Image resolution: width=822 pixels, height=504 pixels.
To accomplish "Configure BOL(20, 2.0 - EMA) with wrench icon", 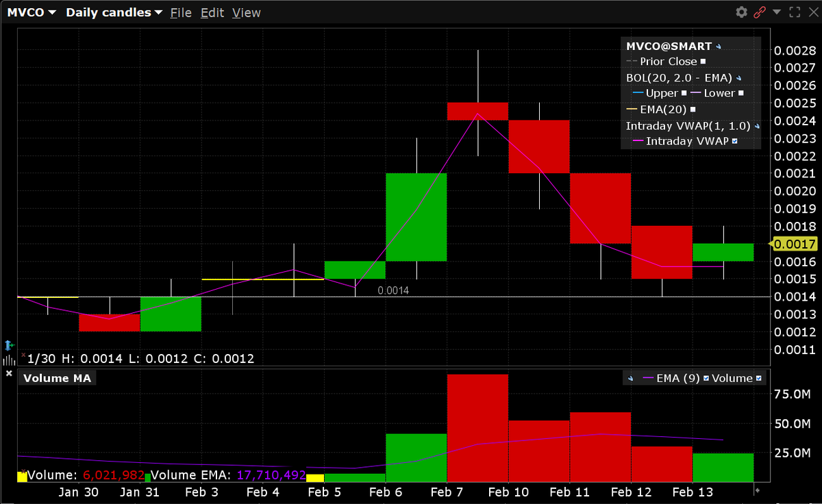I will [x=738, y=78].
